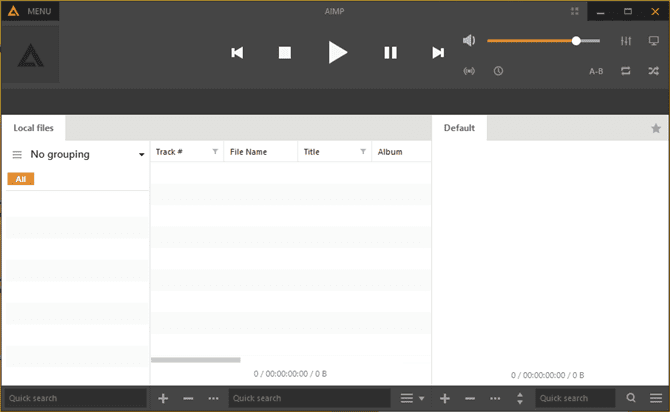Viewport: 670px width, 412px height.
Task: Focus the left Quick search field
Action: pyautogui.click(x=75, y=398)
